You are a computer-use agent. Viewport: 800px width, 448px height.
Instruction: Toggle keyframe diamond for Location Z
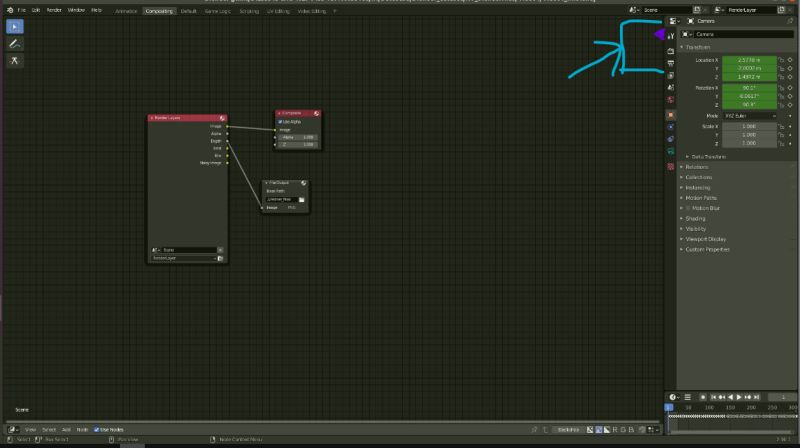(x=790, y=77)
